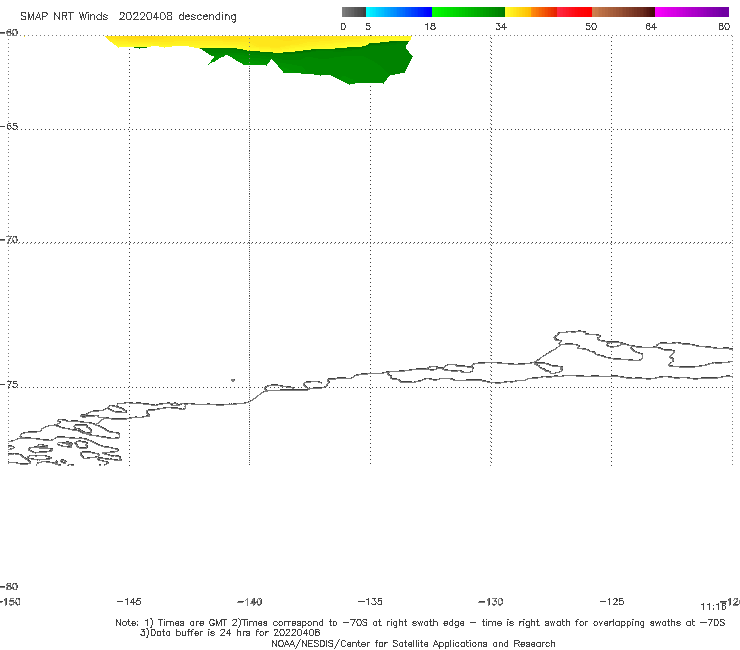Click the brown segment of the color bar
This screenshot has width=740, height=650.
point(623,12)
